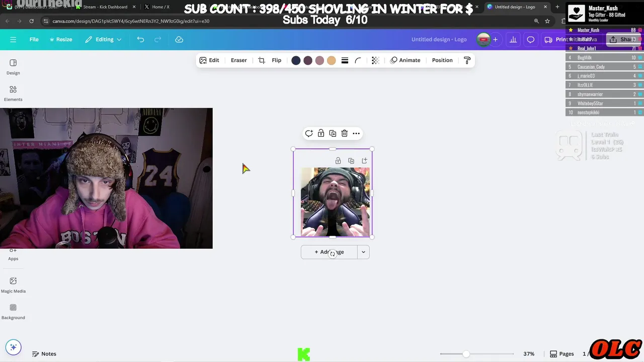Reload the browser page

point(31,21)
